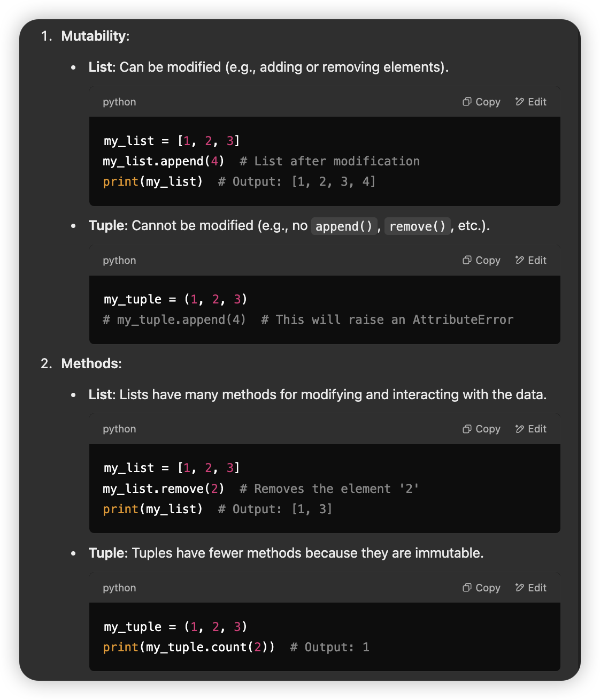Screen dimensions: 600x700
Task: Click the copy icon in the first code block header
Action: 467,102
